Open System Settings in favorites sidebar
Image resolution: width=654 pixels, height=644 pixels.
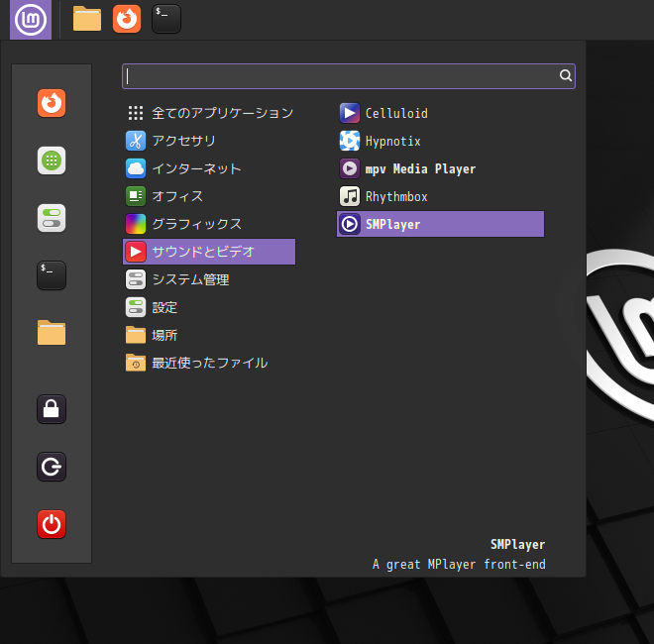pyautogui.click(x=52, y=218)
